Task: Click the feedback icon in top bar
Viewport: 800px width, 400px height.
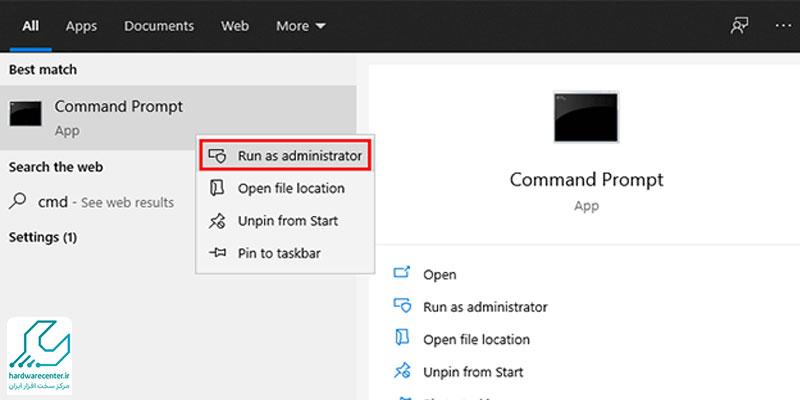Action: pos(740,26)
